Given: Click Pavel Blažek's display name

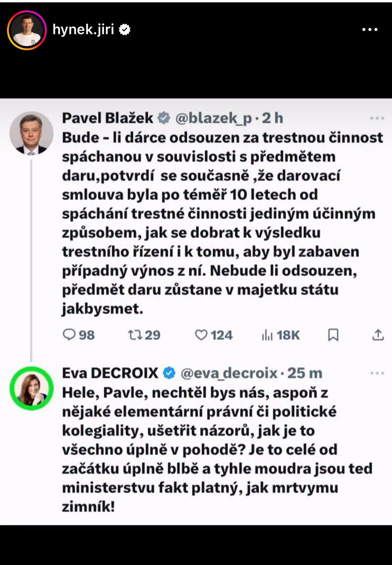Looking at the screenshot, I should click(x=108, y=118).
